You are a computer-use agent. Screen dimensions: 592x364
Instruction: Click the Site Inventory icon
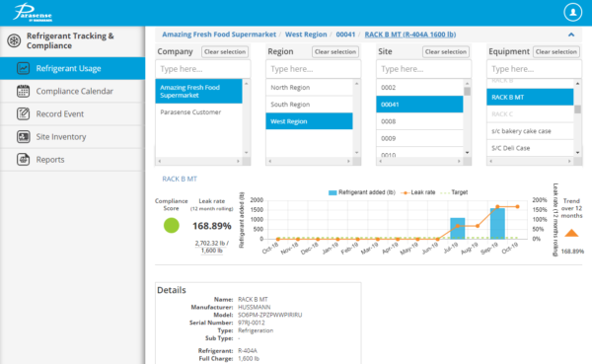click(x=23, y=137)
